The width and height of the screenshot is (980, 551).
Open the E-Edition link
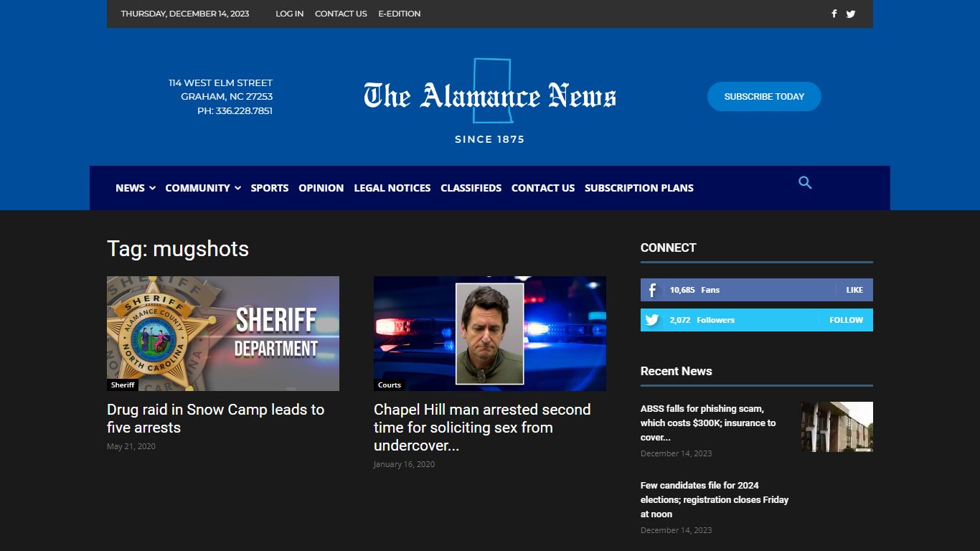400,14
